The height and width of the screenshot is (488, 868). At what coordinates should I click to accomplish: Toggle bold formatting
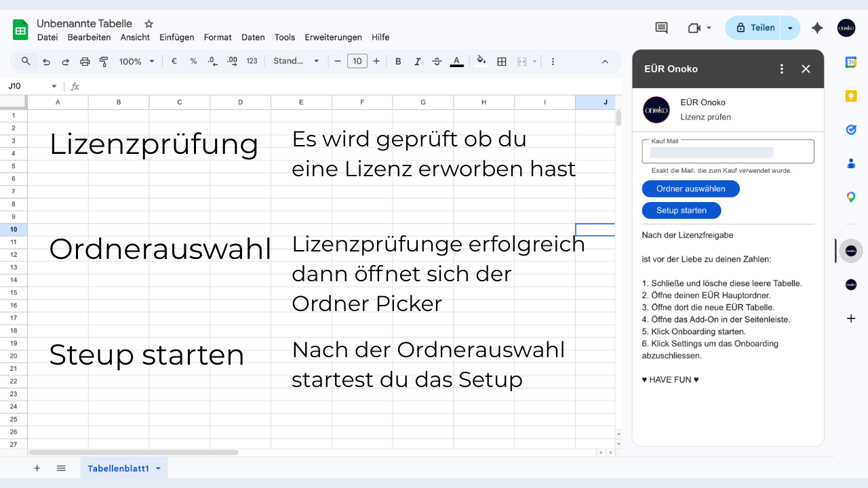tap(398, 61)
